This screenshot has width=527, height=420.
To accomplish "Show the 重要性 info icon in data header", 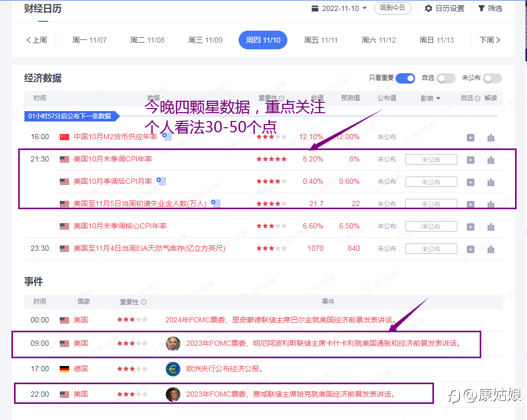I will pos(282,98).
